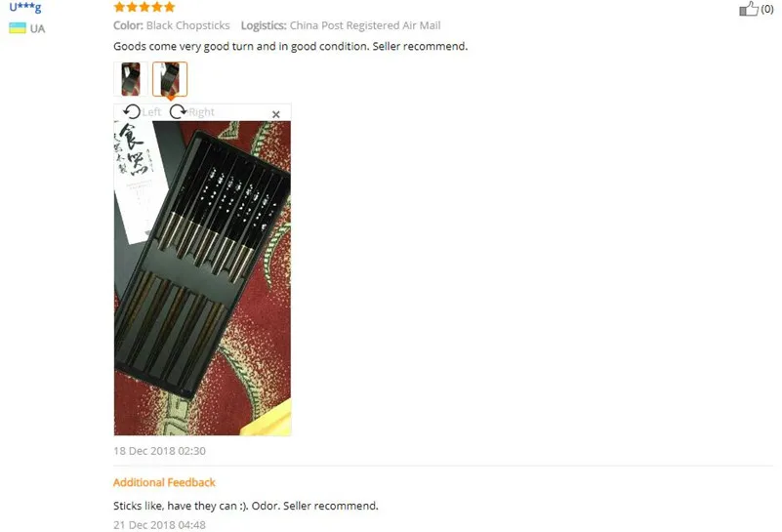
Task: Click the thumbs-up helpful icon
Action: [749, 9]
